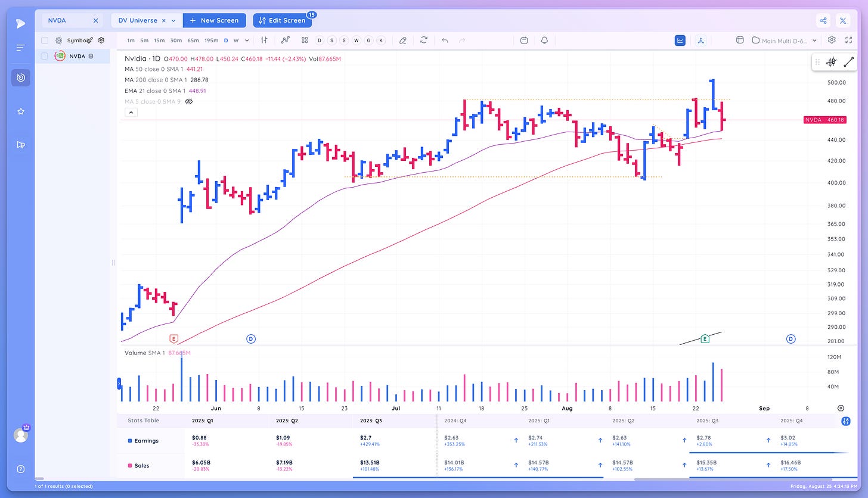Toggle the G circle button
The height and width of the screenshot is (498, 868).
click(x=368, y=41)
